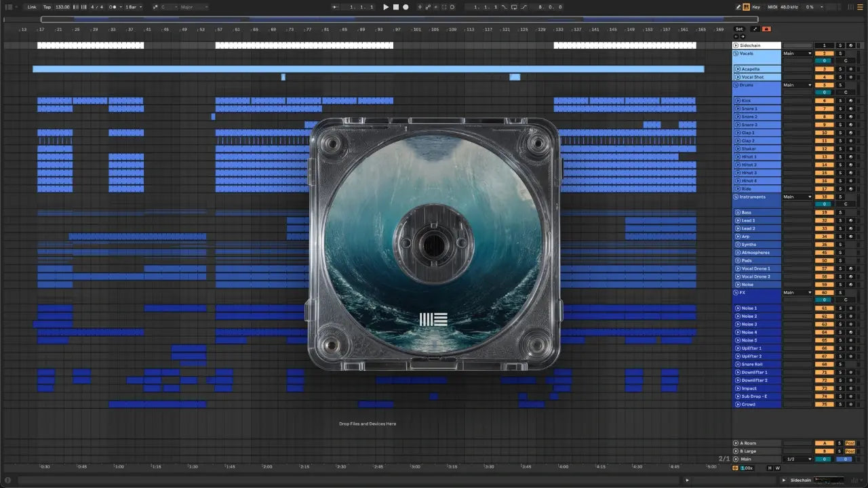
Task: Click the Tap tempo button
Action: (x=47, y=7)
